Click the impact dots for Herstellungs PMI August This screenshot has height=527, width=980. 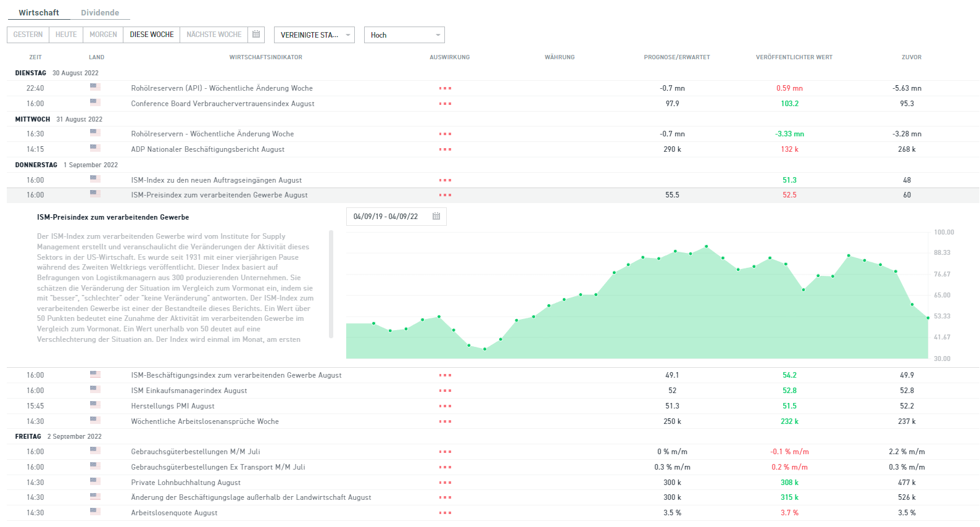[446, 406]
